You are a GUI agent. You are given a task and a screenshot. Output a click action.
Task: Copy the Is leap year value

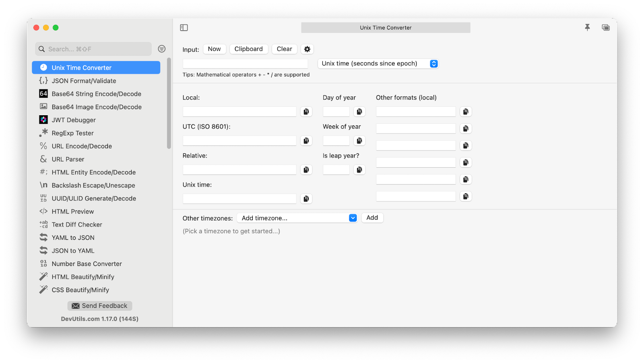(x=359, y=170)
